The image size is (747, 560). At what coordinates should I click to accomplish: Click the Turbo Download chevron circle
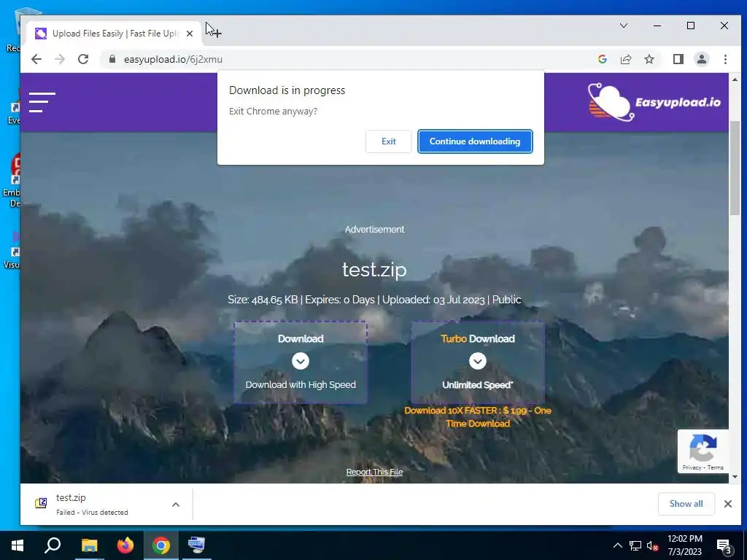pos(477,361)
